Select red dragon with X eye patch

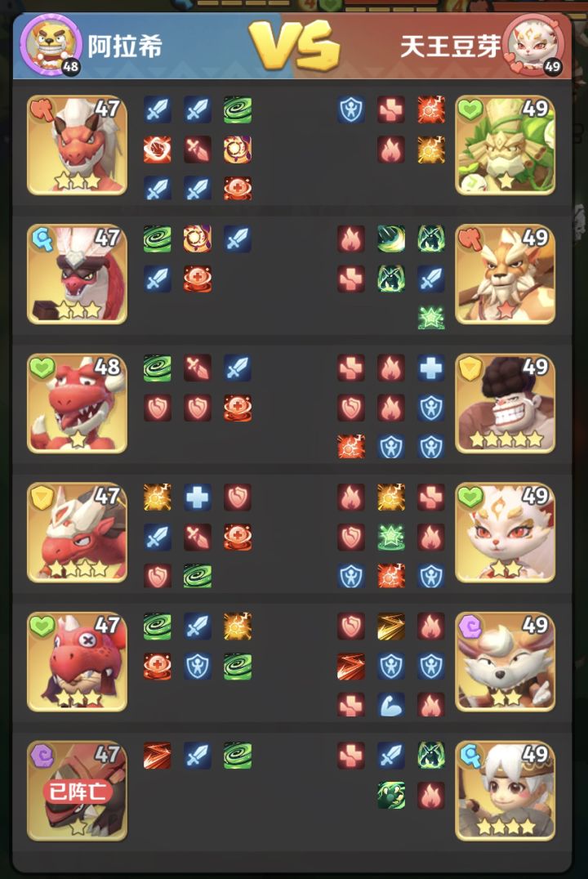[78, 662]
